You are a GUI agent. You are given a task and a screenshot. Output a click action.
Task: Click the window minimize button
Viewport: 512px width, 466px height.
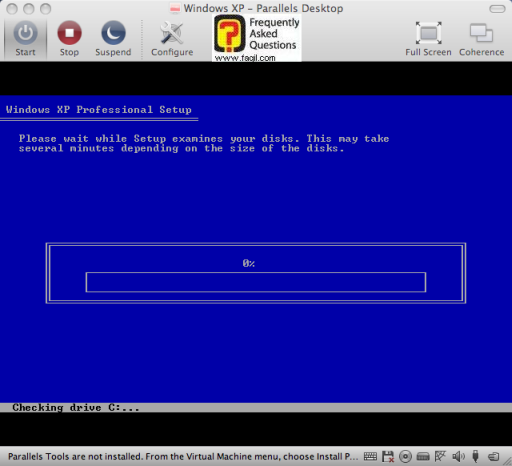click(29, 9)
